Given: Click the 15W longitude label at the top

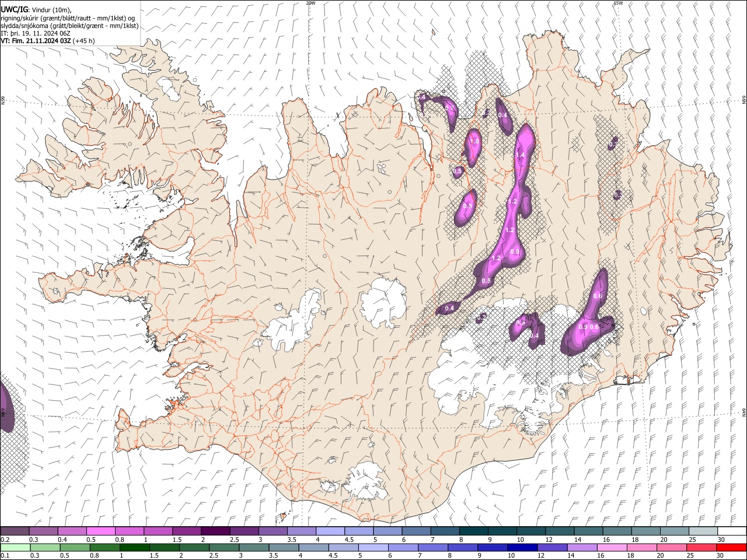Looking at the screenshot, I should coord(618,3).
